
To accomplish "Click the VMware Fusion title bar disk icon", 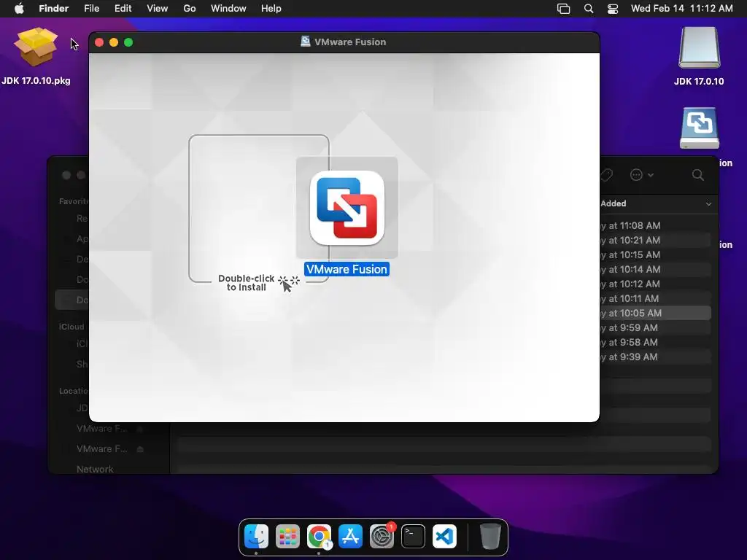I will (x=306, y=42).
